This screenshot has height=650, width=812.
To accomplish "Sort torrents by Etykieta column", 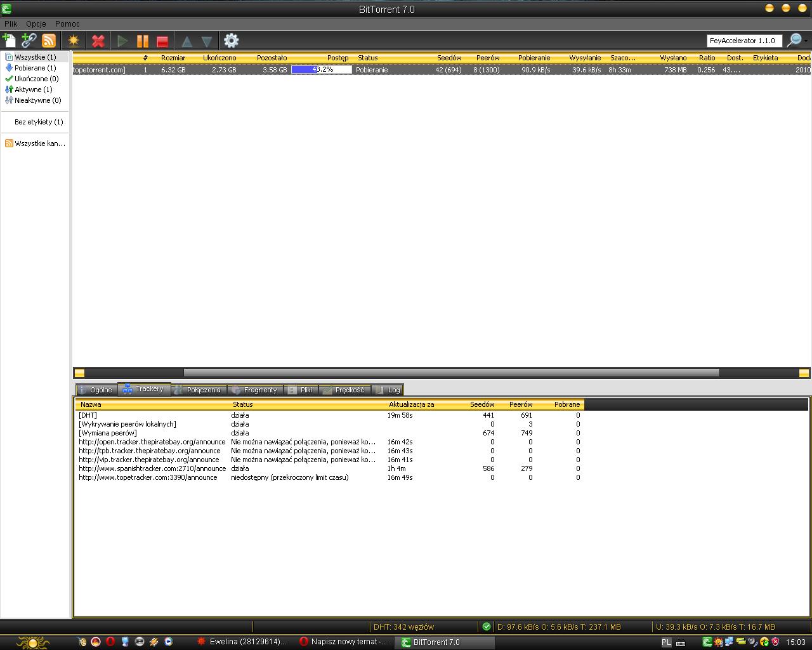I will pos(765,58).
